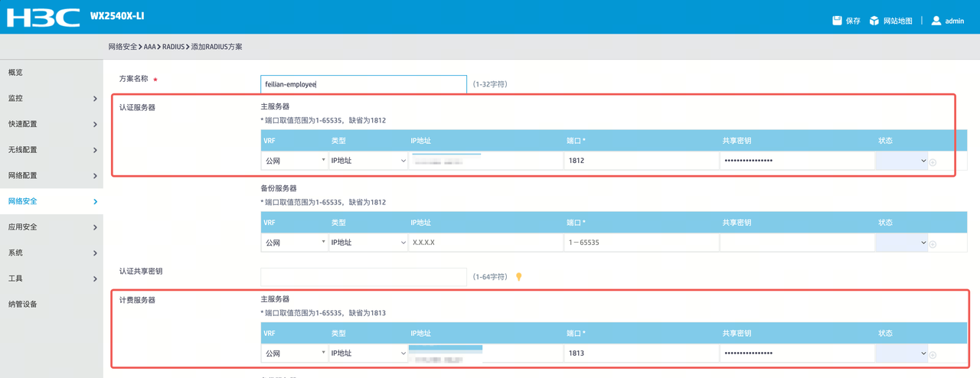The width and height of the screenshot is (980, 378).
Task: Open VRF dropdown in authentication primary server
Action: [x=295, y=161]
